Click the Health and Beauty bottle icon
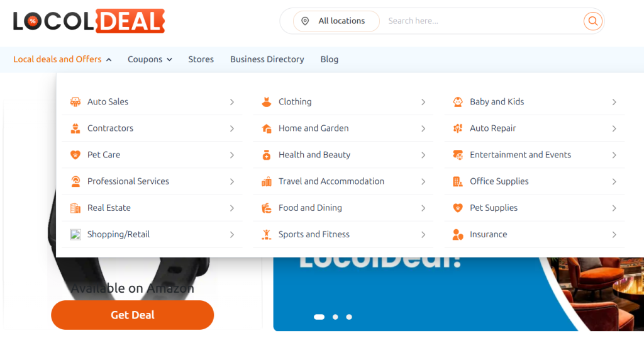Screen dimensions: 644x350 click(267, 155)
